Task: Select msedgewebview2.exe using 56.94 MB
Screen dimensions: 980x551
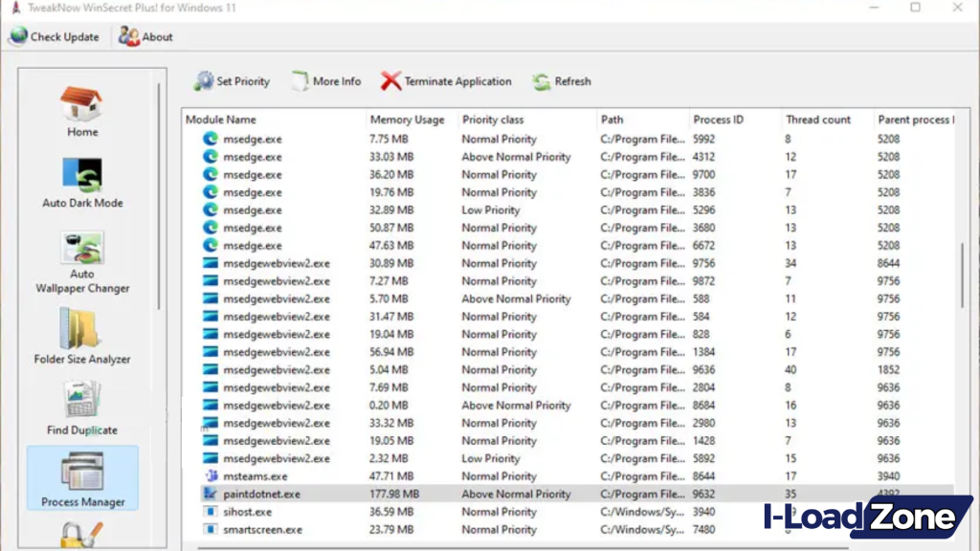Action: click(577, 352)
